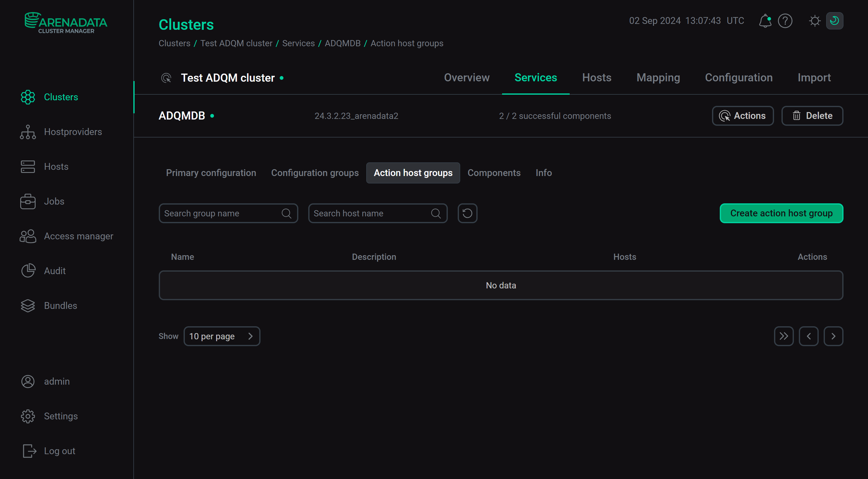This screenshot has height=479, width=868.
Task: Click the ADQMDB service title
Action: (182, 116)
